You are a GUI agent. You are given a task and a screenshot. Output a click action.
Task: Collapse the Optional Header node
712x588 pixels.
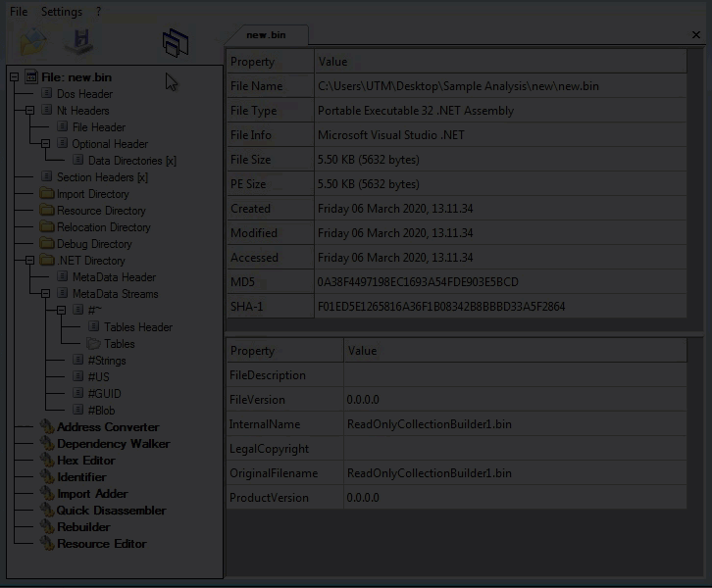click(45, 144)
